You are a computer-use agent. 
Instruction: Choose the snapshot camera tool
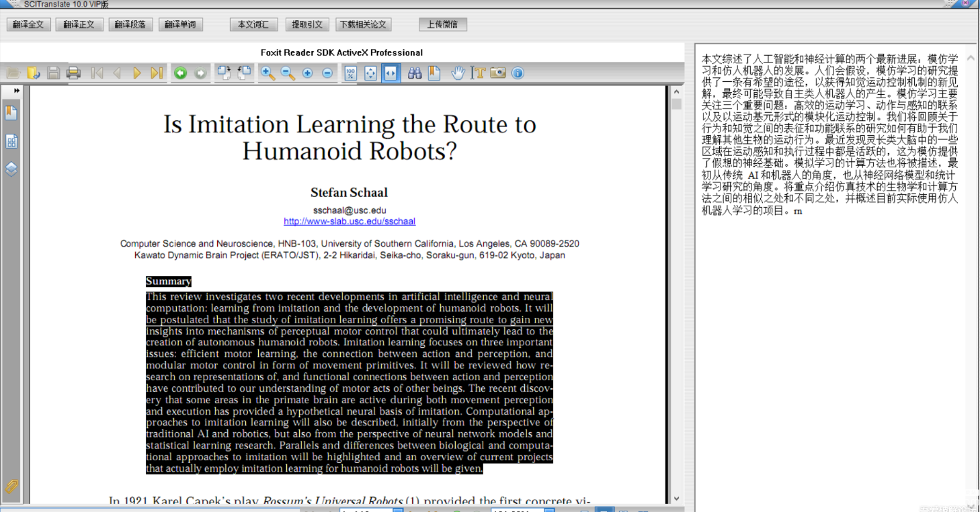tap(497, 73)
